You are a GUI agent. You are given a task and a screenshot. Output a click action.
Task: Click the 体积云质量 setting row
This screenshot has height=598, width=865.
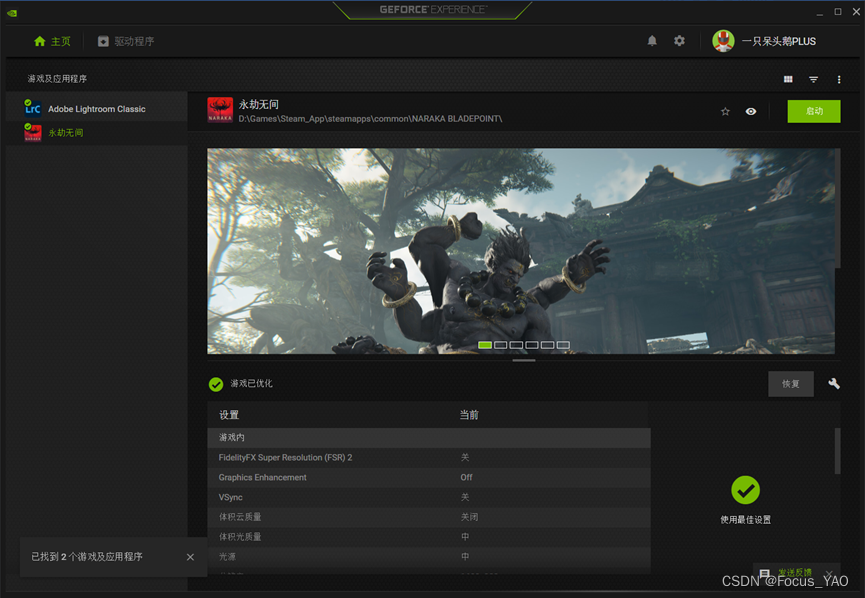[429, 517]
